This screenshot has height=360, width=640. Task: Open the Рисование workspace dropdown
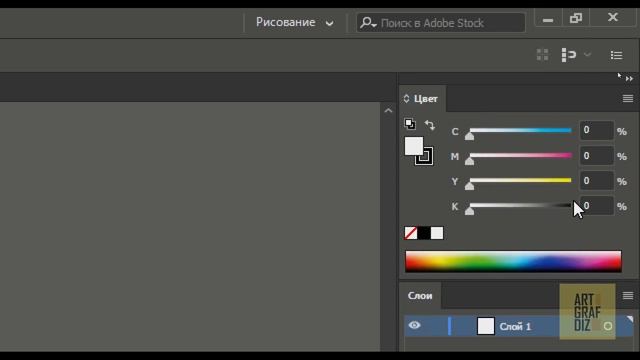(294, 22)
